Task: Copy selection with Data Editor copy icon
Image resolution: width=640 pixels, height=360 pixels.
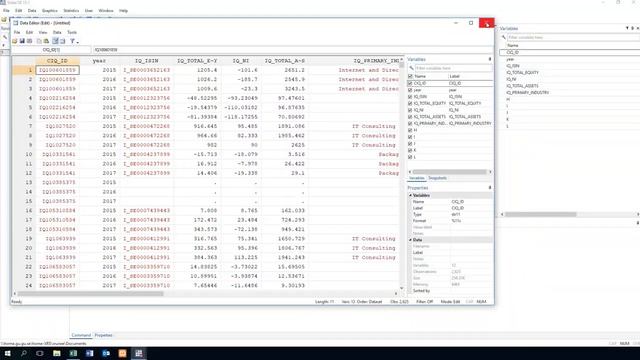Action: point(39,41)
